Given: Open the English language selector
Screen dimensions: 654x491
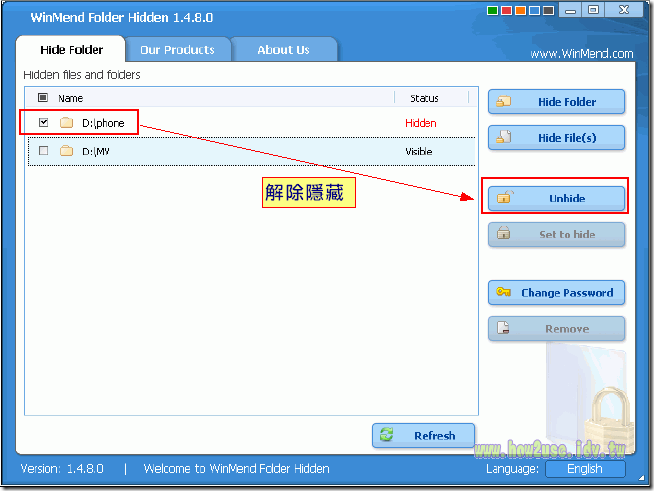Looking at the screenshot, I should click(585, 469).
